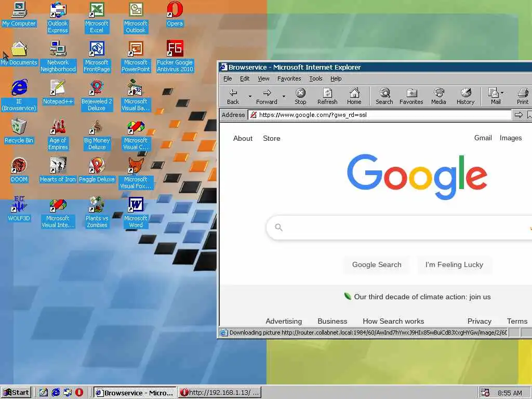
Task: Open the Terms footer link
Action: pos(517,321)
